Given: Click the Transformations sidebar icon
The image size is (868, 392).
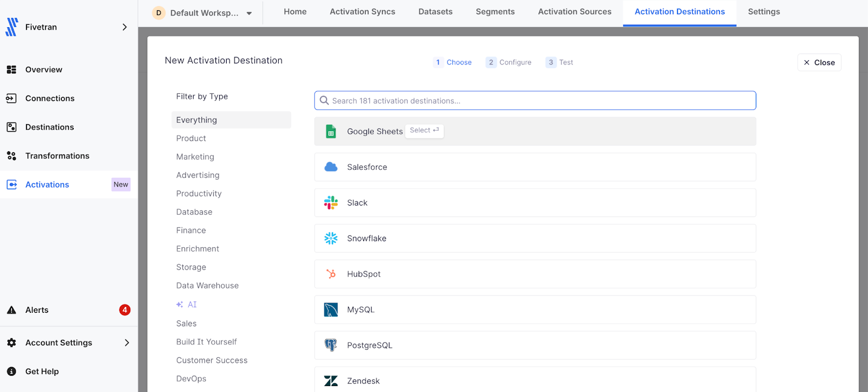Looking at the screenshot, I should [x=11, y=156].
